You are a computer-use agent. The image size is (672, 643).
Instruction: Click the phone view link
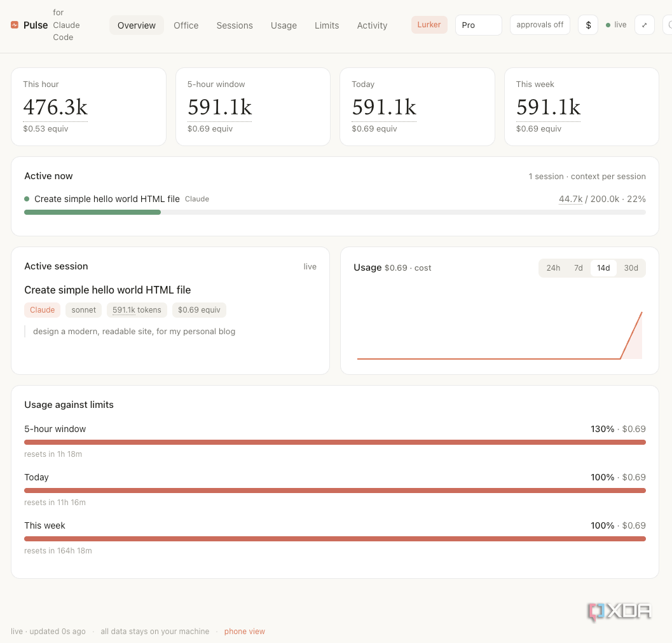point(244,632)
